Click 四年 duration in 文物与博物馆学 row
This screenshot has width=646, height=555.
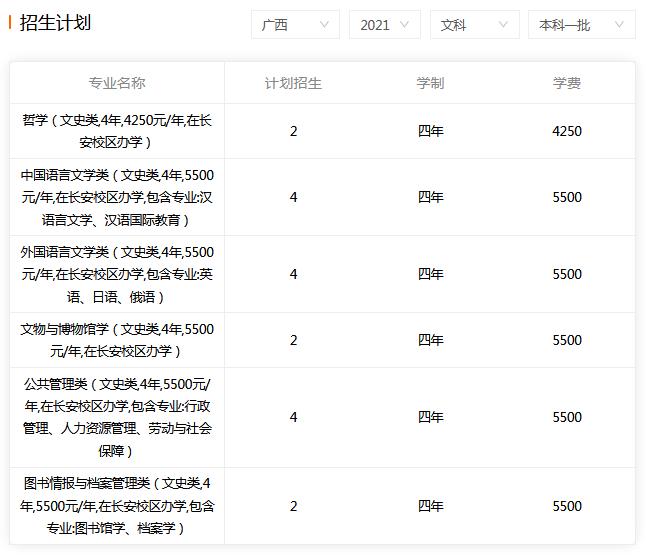[431, 340]
